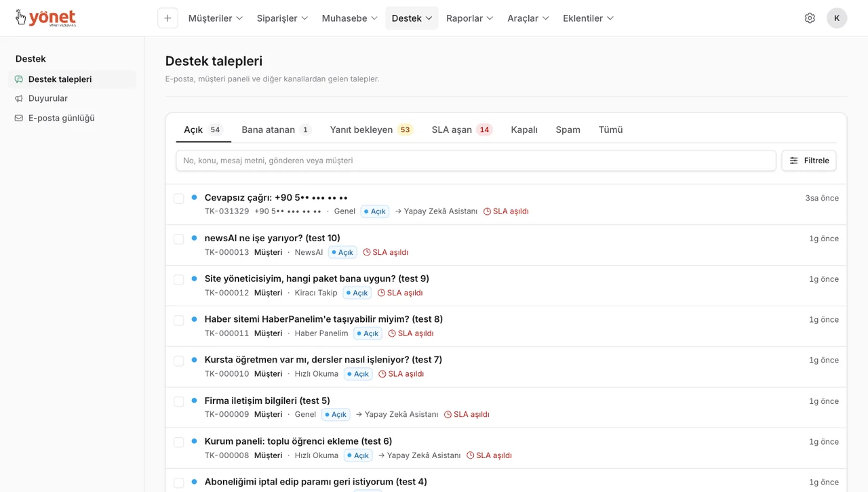This screenshot has height=492, width=868.
Task: Open the Yanıt bekleyen tab
Action: 372,129
